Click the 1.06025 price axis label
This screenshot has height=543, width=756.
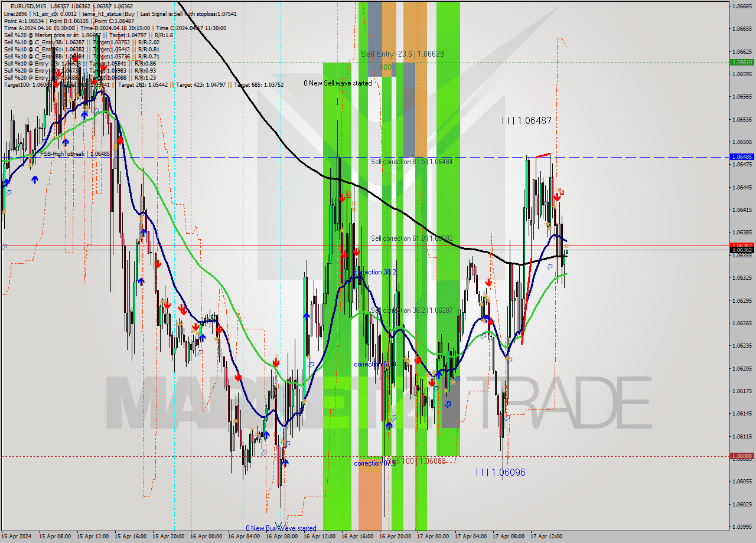pyautogui.click(x=742, y=504)
